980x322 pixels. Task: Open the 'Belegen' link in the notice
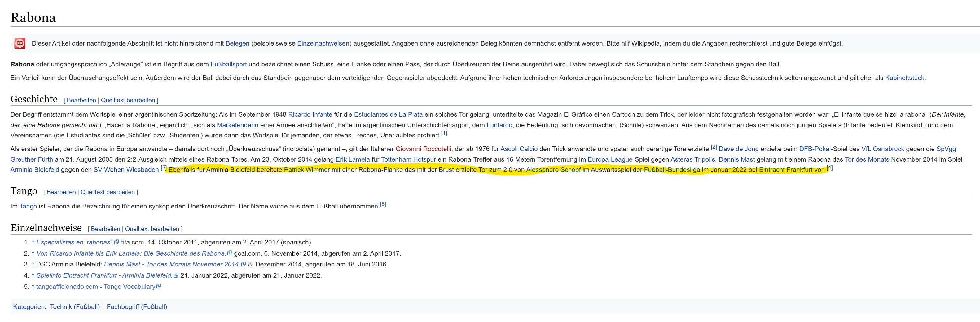pyautogui.click(x=237, y=43)
